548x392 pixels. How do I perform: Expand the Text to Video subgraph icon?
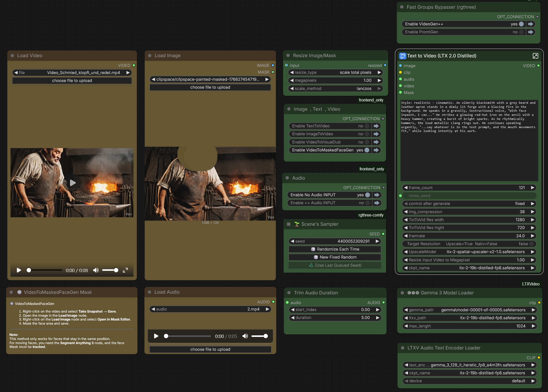pyautogui.click(x=535, y=56)
